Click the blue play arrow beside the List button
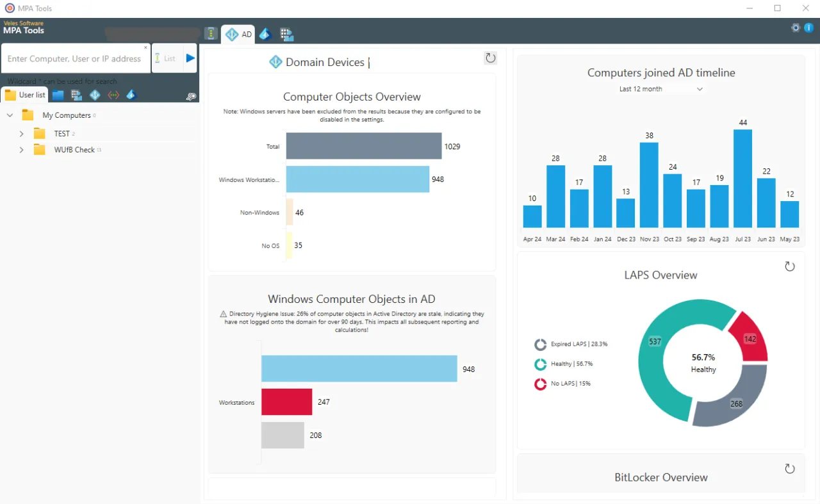Viewport: 820px width, 504px height. tap(190, 58)
